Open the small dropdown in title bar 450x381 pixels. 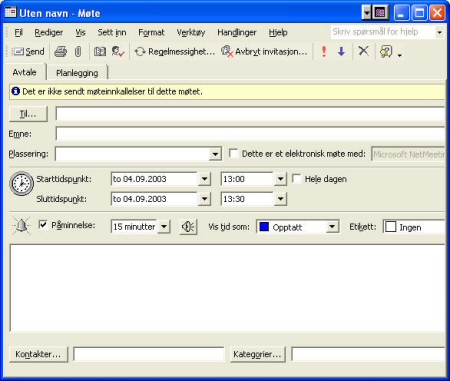(x=367, y=13)
